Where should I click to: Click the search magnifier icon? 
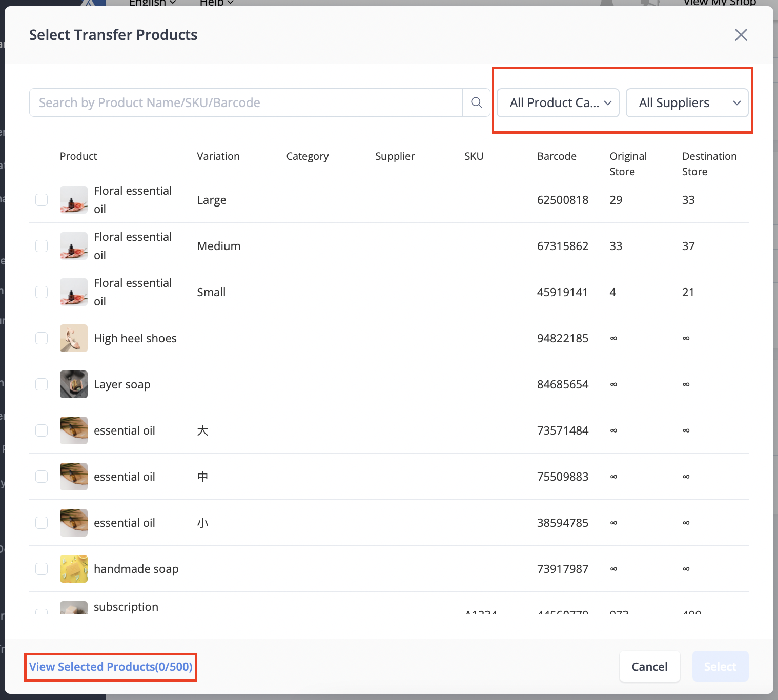pyautogui.click(x=476, y=102)
